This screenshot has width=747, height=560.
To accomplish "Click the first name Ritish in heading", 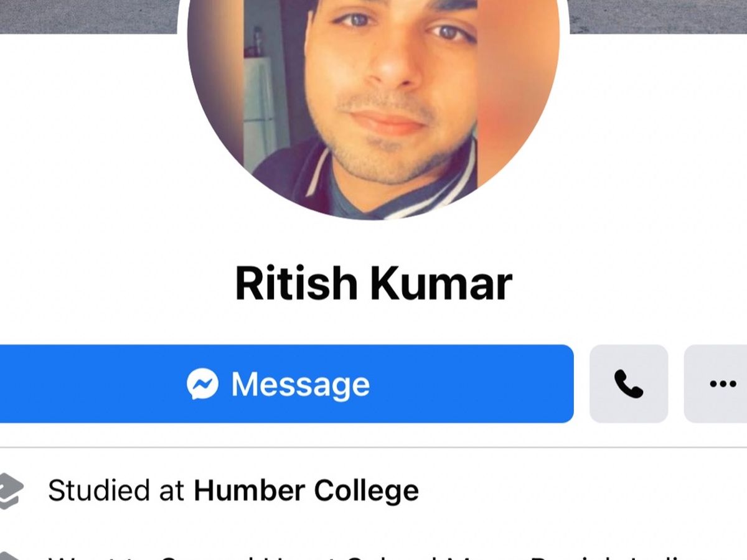I will point(296,284).
